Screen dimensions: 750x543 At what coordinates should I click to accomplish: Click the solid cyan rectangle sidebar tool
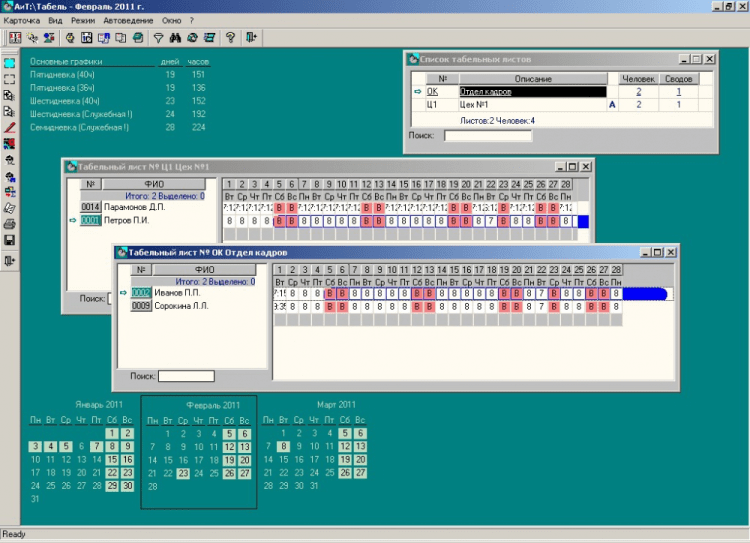tap(9, 63)
